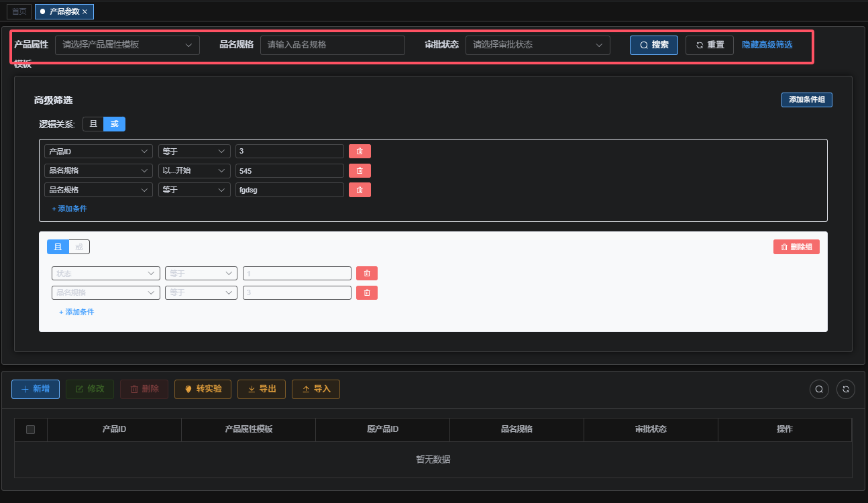This screenshot has width=868, height=503.
Task: Tick the select-all checkbox in table header
Action: point(30,429)
